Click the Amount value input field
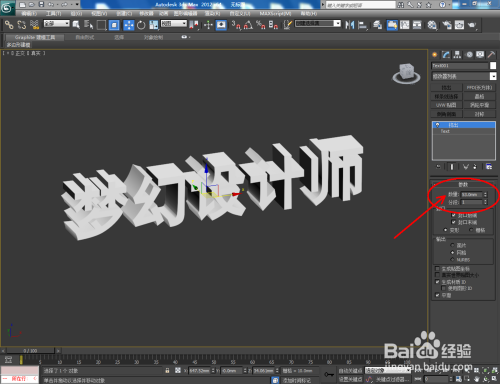The image size is (500, 384). coord(471,194)
